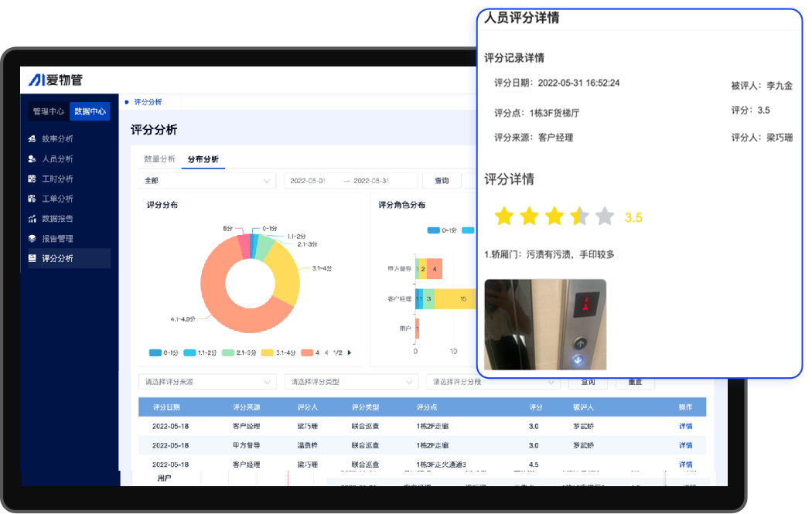Click the 客户经理 axis label in bar chart
The height and width of the screenshot is (514, 812).
(399, 298)
